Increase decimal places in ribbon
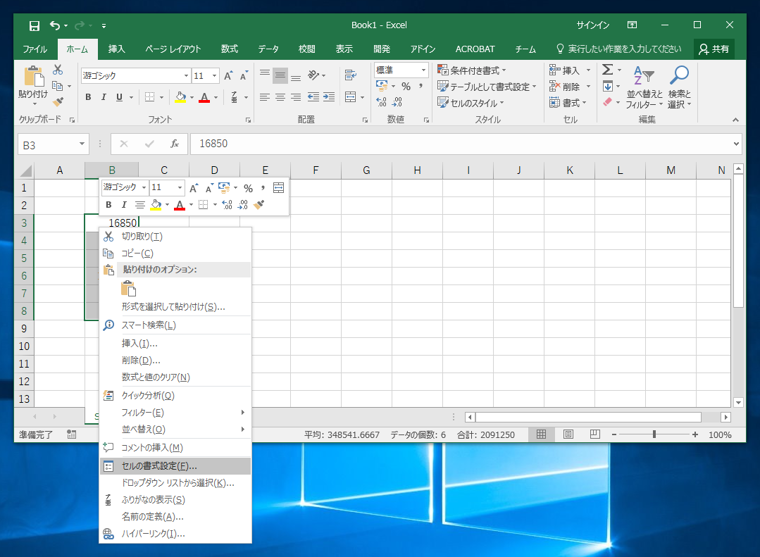 (381, 102)
